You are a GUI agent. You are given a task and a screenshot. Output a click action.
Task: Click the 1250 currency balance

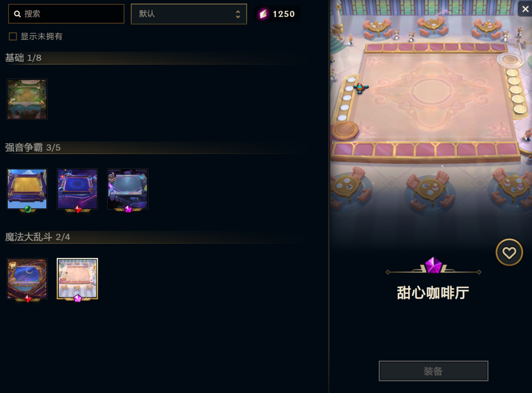tap(284, 14)
